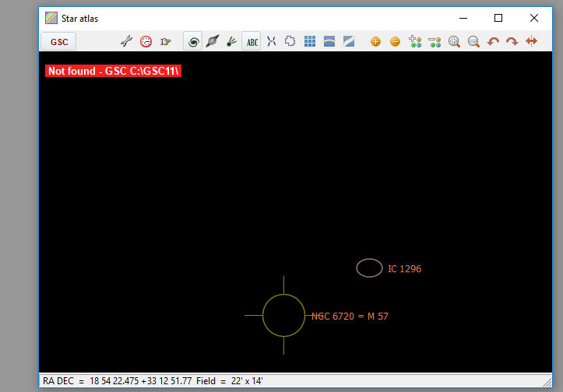Open the date and time clock icon

pos(146,41)
